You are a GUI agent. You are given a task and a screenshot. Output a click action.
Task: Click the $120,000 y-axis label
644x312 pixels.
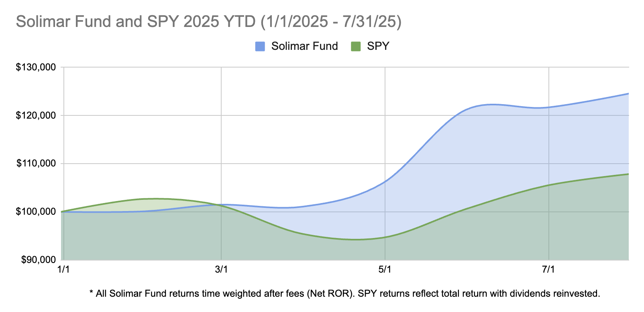[x=36, y=115]
